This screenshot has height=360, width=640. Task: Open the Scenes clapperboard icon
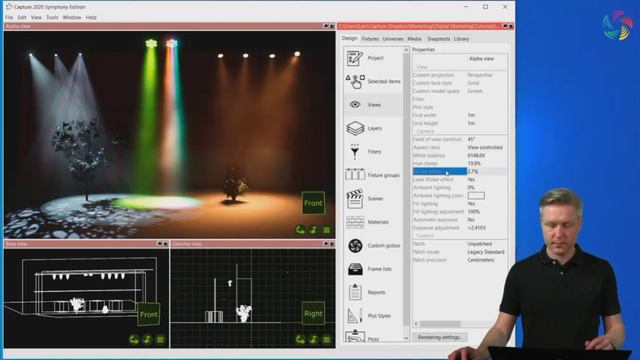tap(355, 198)
